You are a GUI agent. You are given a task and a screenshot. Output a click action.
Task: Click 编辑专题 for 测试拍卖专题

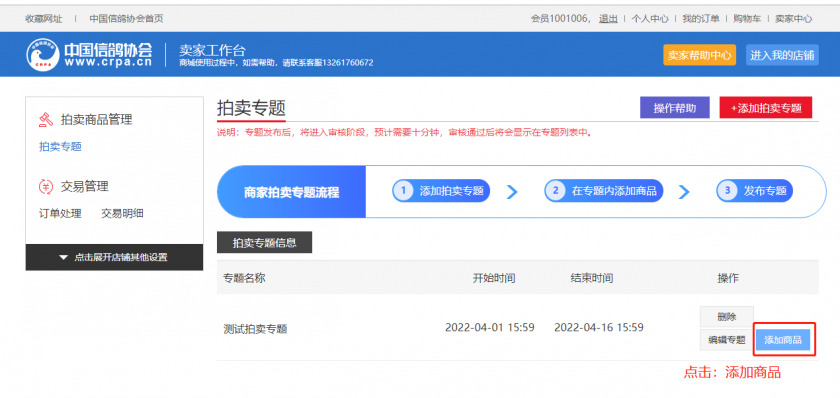[x=727, y=340]
